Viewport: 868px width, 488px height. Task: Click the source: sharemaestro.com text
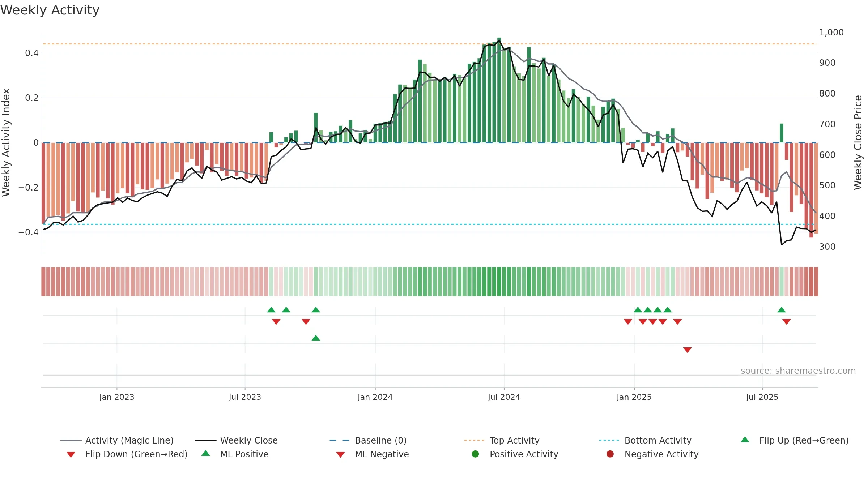point(798,371)
